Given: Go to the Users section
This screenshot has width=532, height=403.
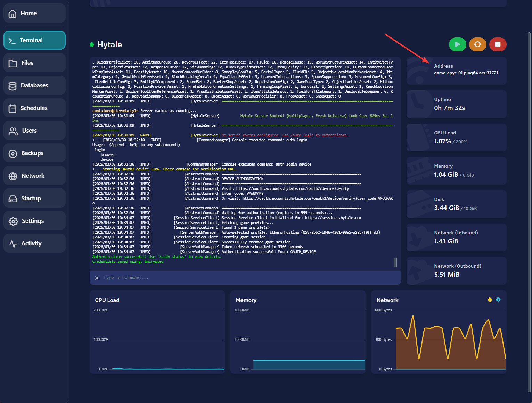Looking at the screenshot, I should (34, 131).
